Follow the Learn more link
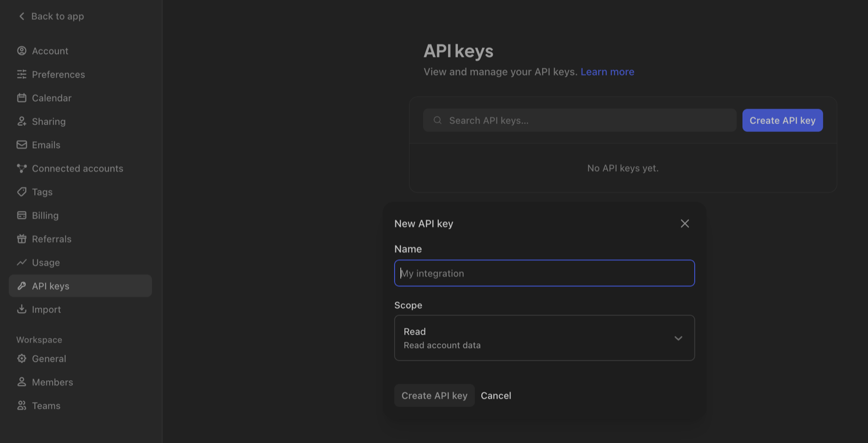 [x=607, y=72]
